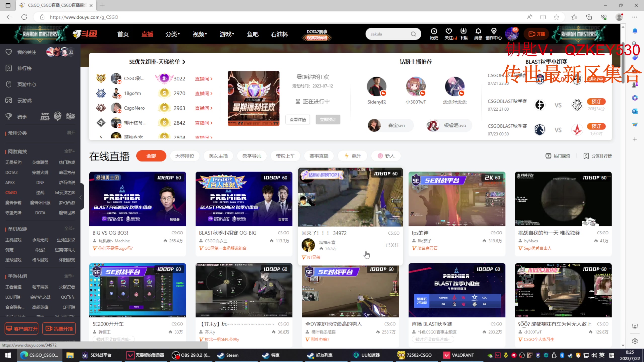Click the Windows Start button
Image resolution: width=644 pixels, height=362 pixels.
[8, 355]
